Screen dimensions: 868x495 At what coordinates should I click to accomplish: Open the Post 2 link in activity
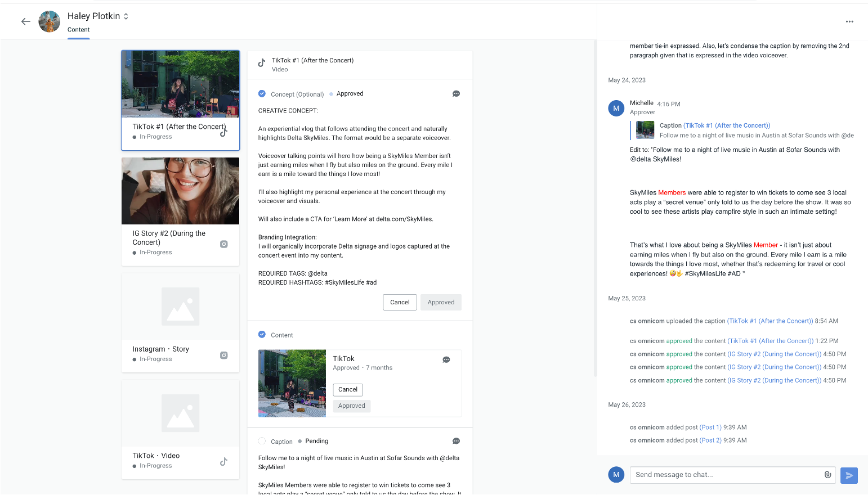710,440
